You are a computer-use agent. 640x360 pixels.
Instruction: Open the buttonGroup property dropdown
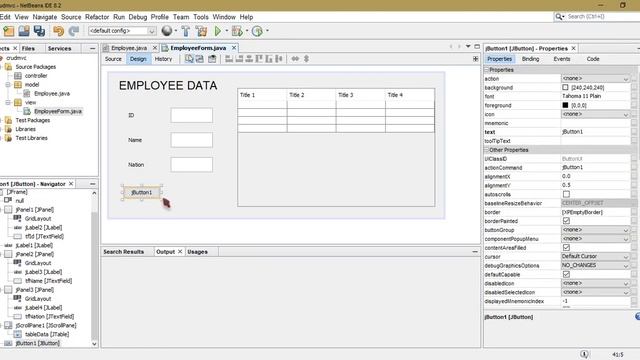tap(626, 230)
